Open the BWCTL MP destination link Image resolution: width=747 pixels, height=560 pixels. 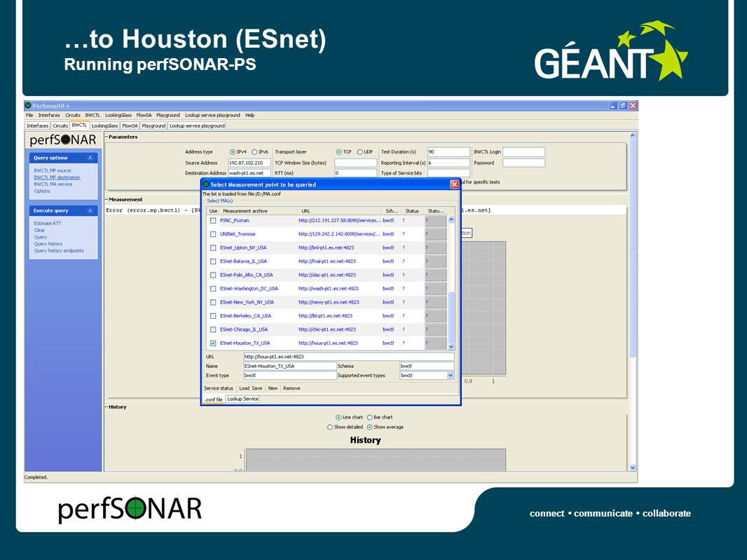57,177
